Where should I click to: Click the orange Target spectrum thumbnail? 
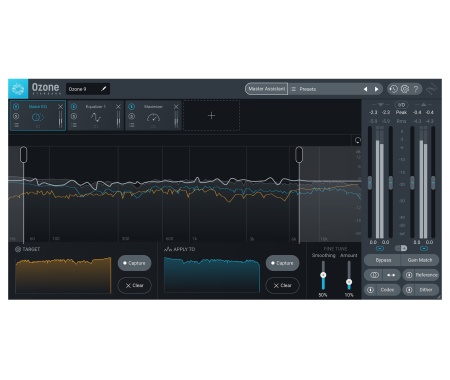63,275
